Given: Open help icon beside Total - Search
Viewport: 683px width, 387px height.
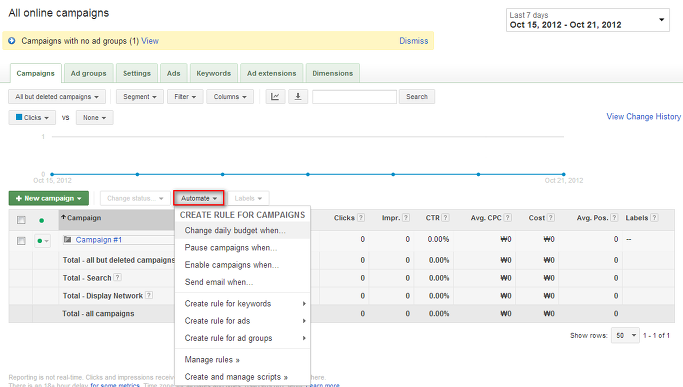Looking at the screenshot, I should tap(117, 277).
